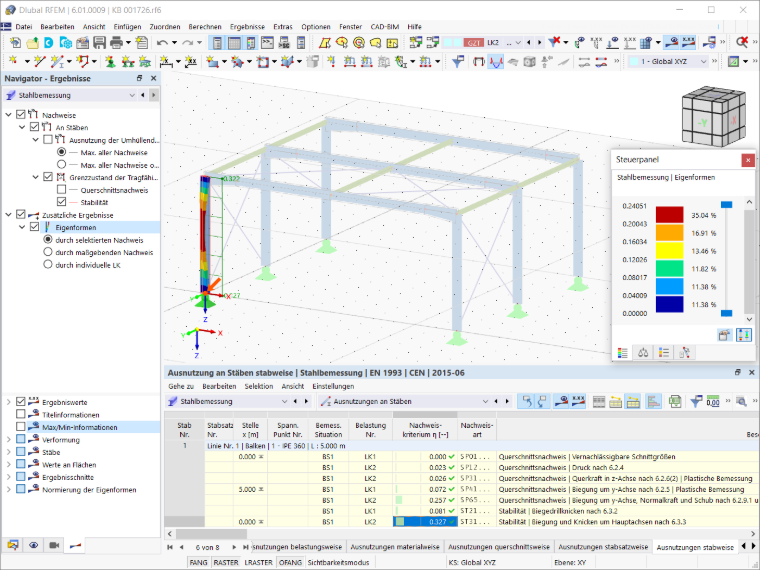This screenshot has width=760, height=570.
Task: Click the Save (floppy disk) toolbar icon
Action: pyautogui.click(x=99, y=43)
